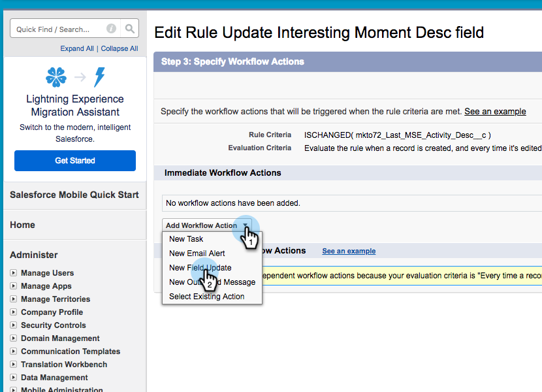The image size is (542, 392).
Task: Open the Manage Users sidebar item
Action: click(48, 273)
